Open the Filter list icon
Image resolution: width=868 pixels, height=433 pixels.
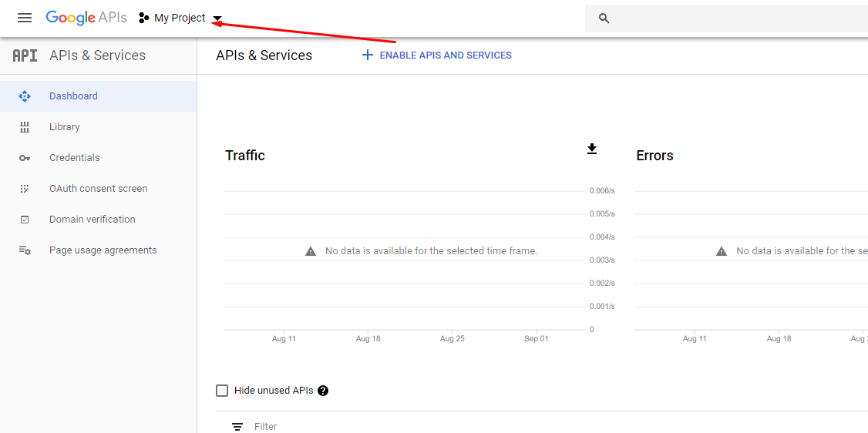click(x=237, y=427)
